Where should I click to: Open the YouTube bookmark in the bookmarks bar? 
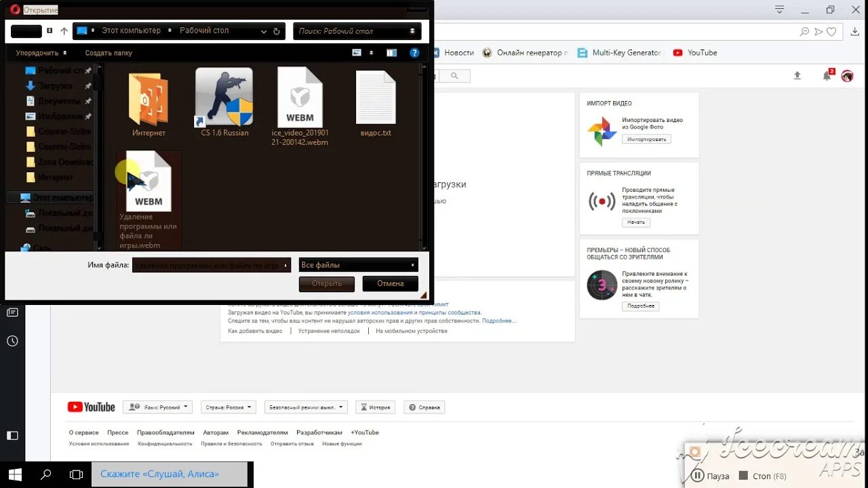695,52
